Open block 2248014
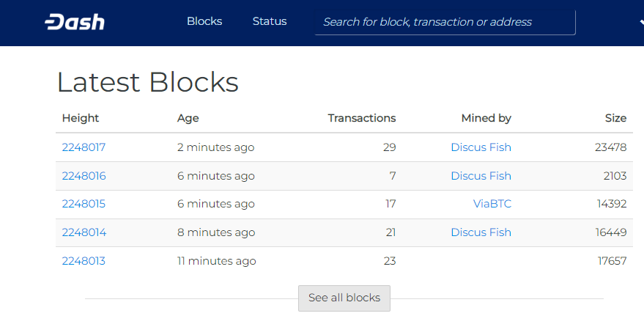This screenshot has width=644, height=327. click(84, 232)
